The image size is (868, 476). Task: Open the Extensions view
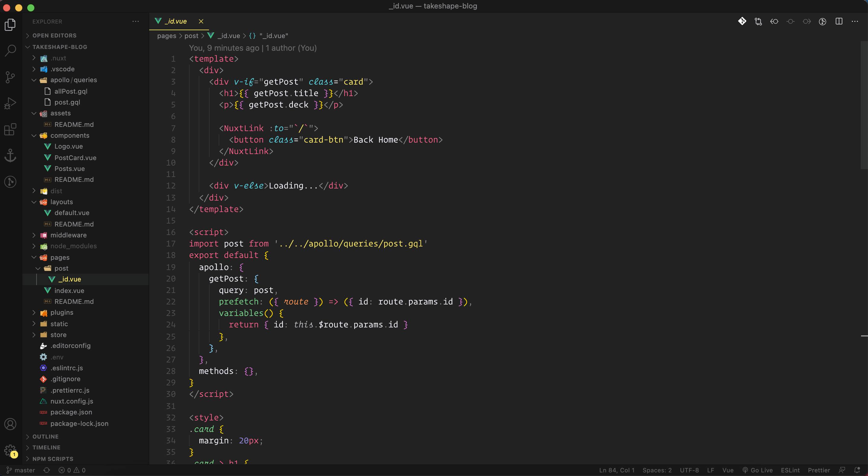[11, 129]
